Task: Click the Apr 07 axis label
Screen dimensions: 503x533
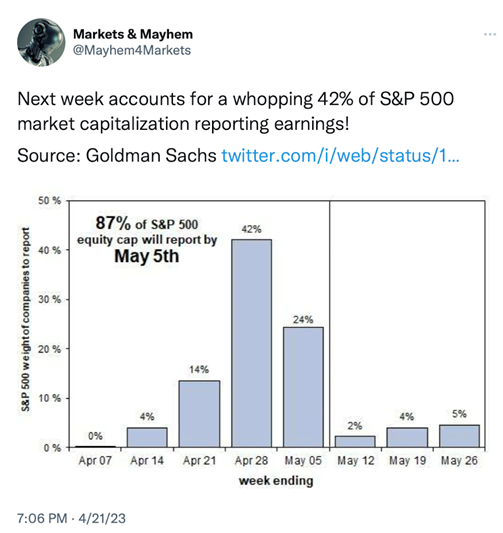Action: tap(95, 461)
